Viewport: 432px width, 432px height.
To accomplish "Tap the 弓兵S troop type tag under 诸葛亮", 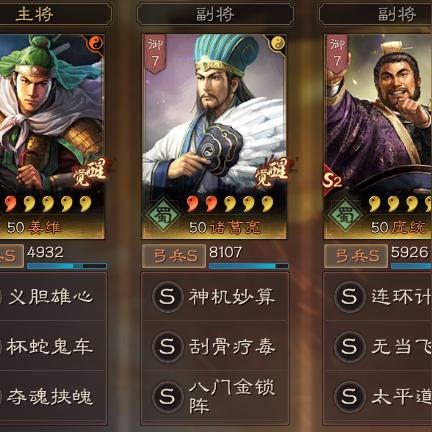I will click(174, 256).
